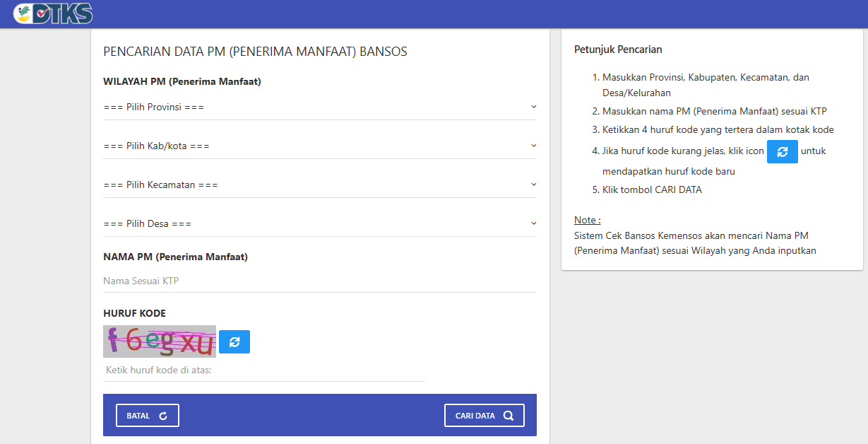Click the refresh icon in instruction step 4
This screenshot has height=444, width=868.
pyautogui.click(x=782, y=151)
